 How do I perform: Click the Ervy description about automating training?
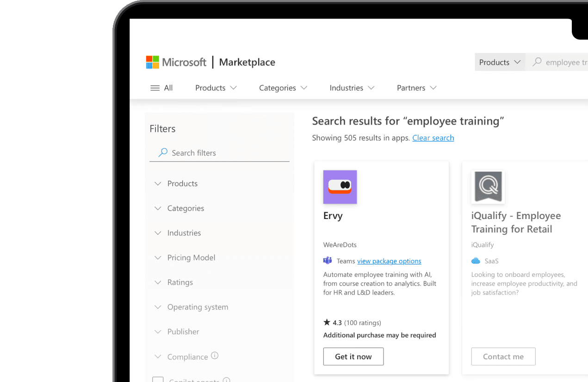click(380, 283)
